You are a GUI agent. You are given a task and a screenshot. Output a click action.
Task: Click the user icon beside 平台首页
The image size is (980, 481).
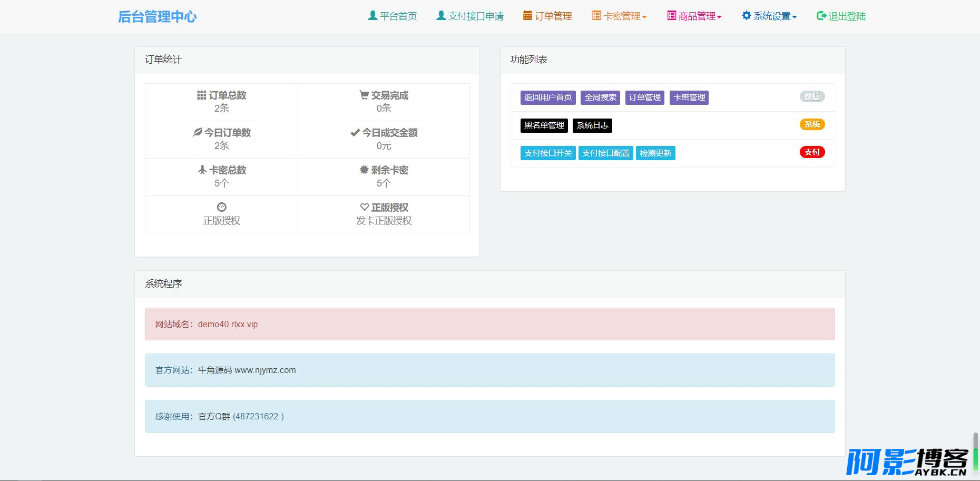373,16
